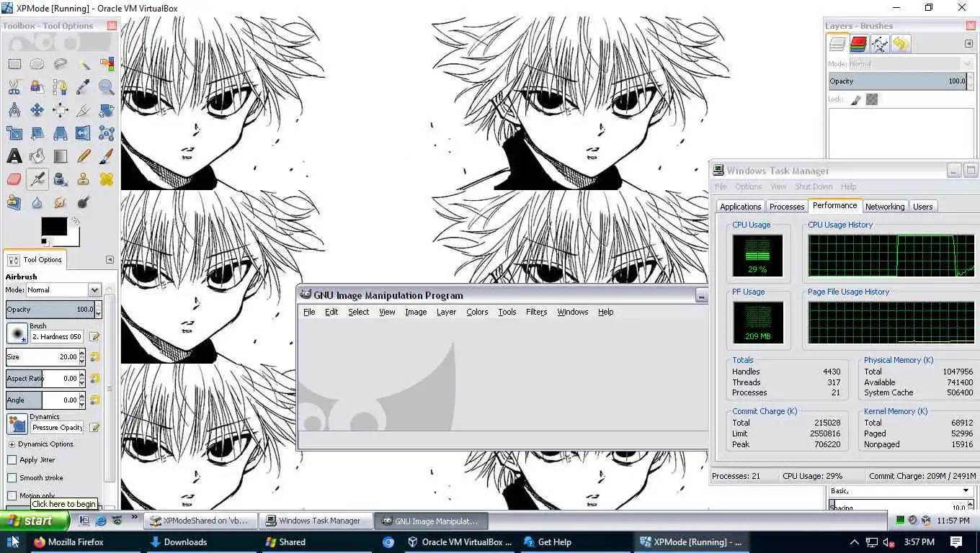
Task: Select the Alignment tool
Action: (x=60, y=110)
